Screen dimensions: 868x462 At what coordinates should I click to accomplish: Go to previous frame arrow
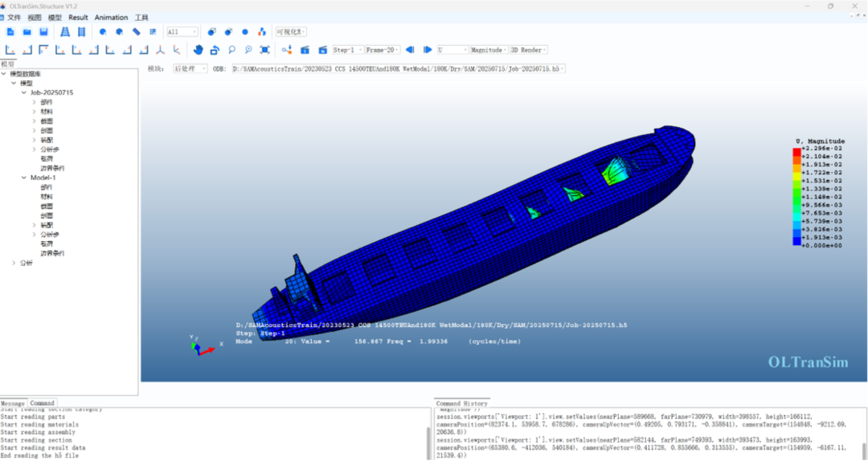410,50
